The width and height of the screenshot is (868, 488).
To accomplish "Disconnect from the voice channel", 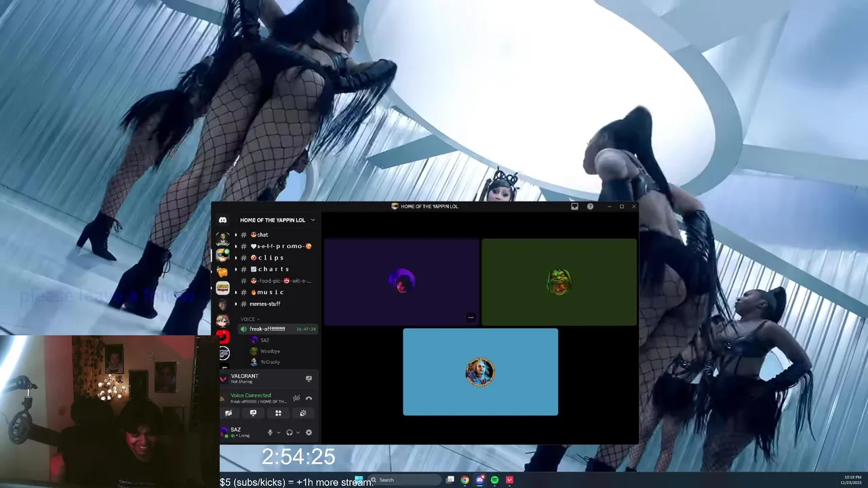I will click(309, 398).
